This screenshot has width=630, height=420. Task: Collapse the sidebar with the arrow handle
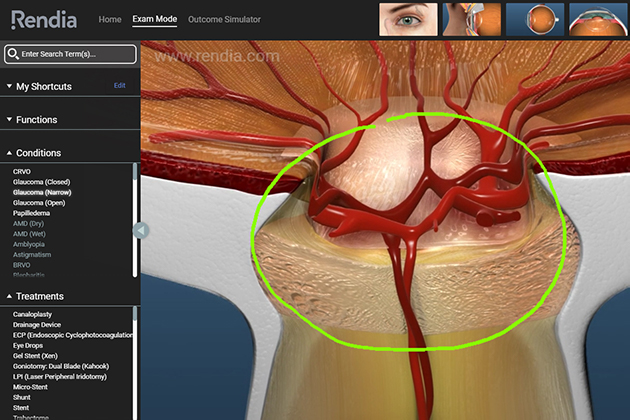[x=141, y=231]
